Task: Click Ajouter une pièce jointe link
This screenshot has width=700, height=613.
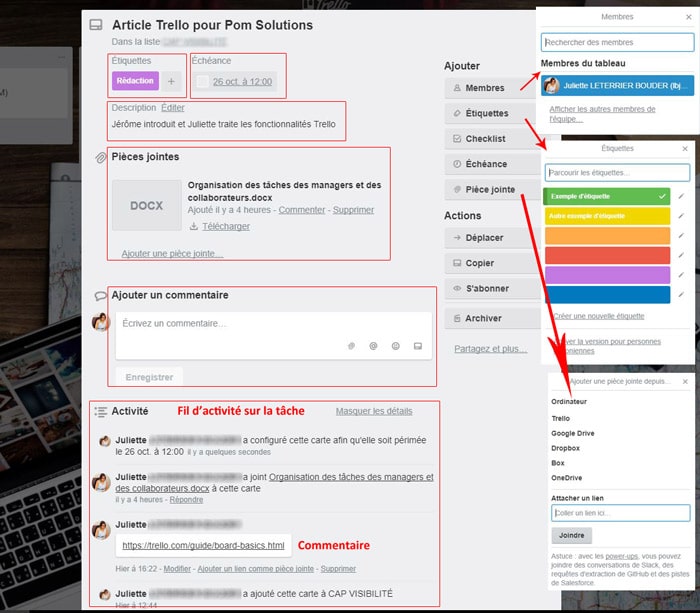Action: point(172,254)
